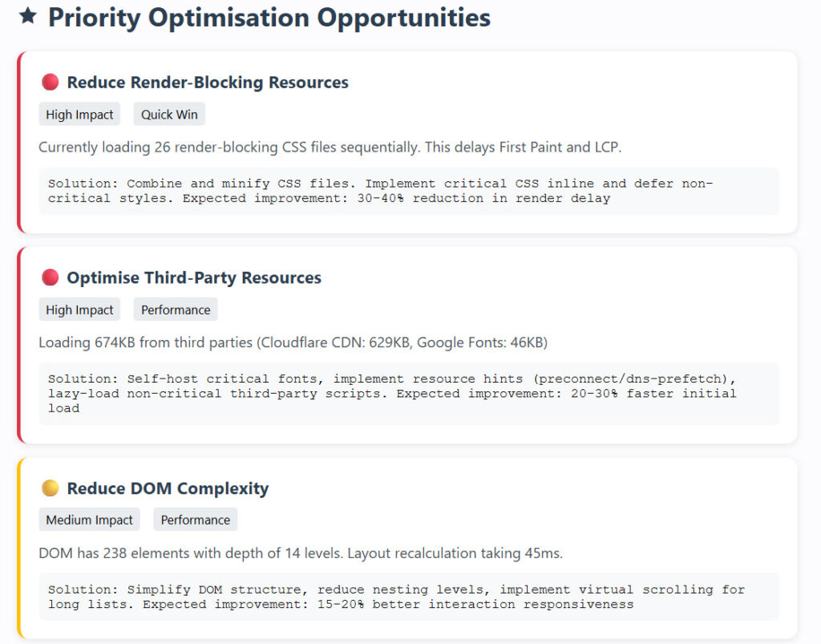Click the red dot beside Optimise Third-Party Resources

(x=50, y=277)
